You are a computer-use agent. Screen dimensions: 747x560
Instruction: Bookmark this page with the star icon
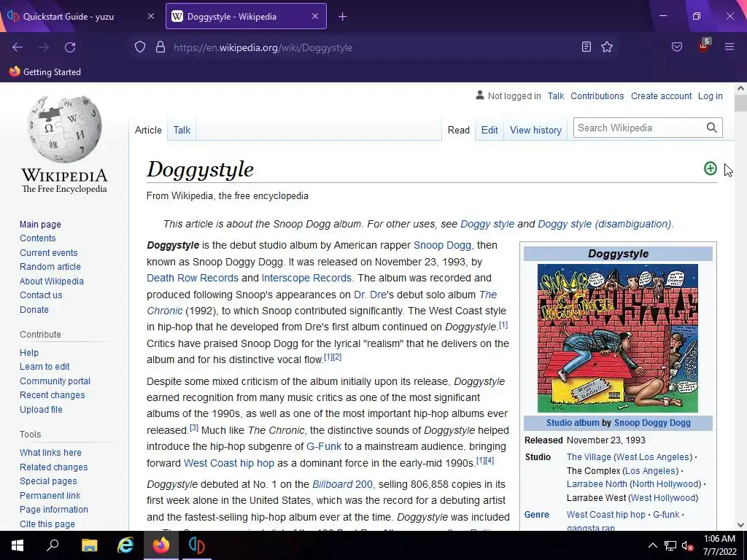point(607,47)
